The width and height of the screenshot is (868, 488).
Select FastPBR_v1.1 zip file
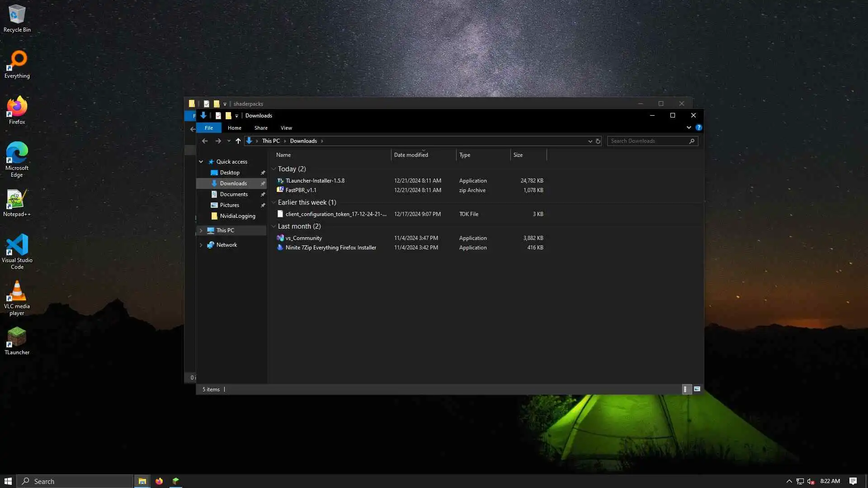[301, 190]
